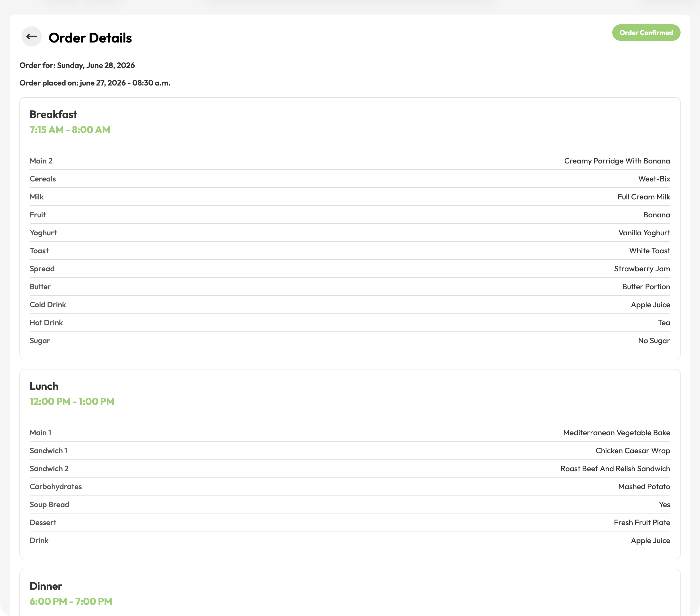Click breakfast Cold Drink 'Apple Juice' value

(650, 305)
